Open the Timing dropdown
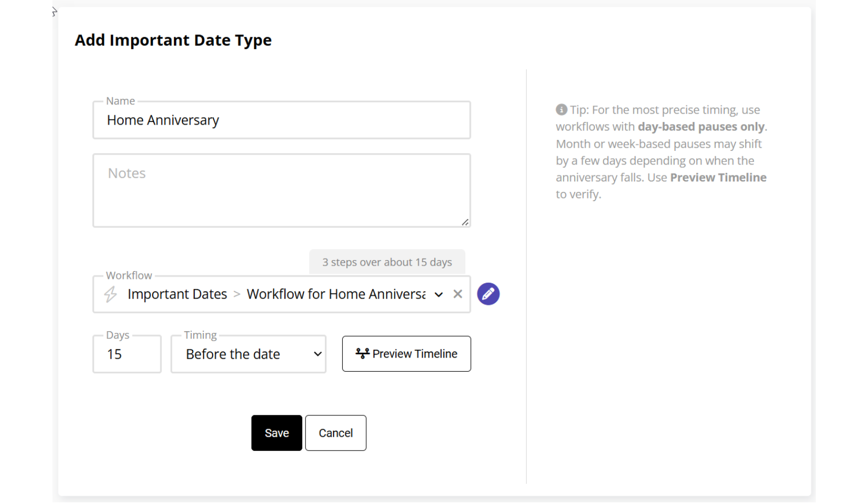The height and width of the screenshot is (504, 865). [x=249, y=354]
